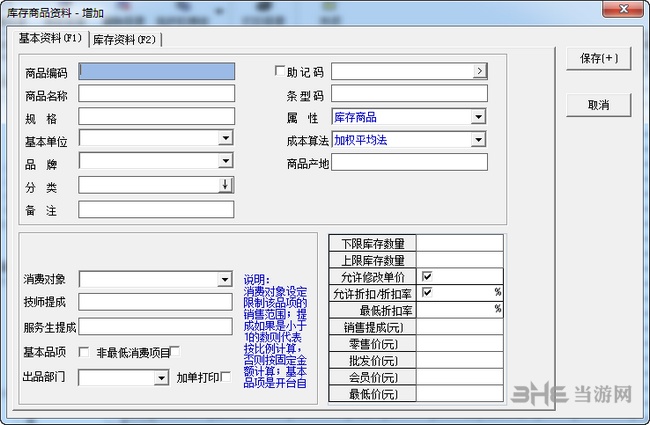Viewport: 650px width, 425px height.
Task: Expand the 出品部门 dropdown
Action: 162,378
